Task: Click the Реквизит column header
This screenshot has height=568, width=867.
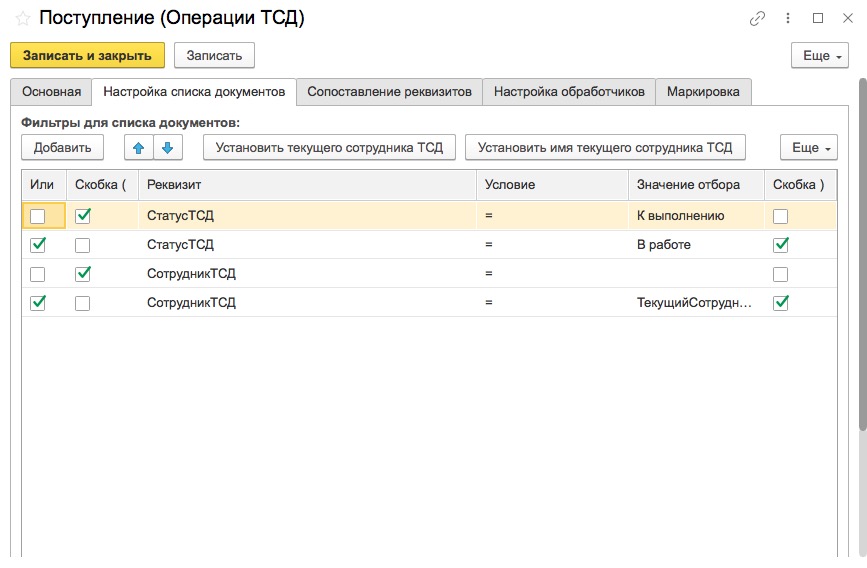Action: pyautogui.click(x=307, y=185)
